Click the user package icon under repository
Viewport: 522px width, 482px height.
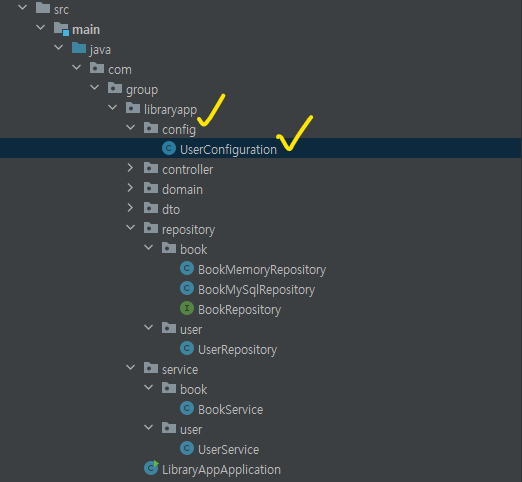(x=169, y=328)
